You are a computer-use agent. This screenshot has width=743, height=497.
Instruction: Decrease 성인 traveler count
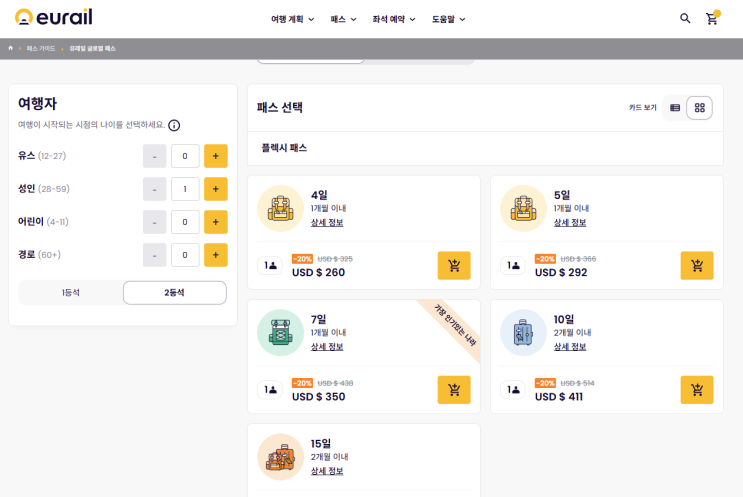click(155, 189)
